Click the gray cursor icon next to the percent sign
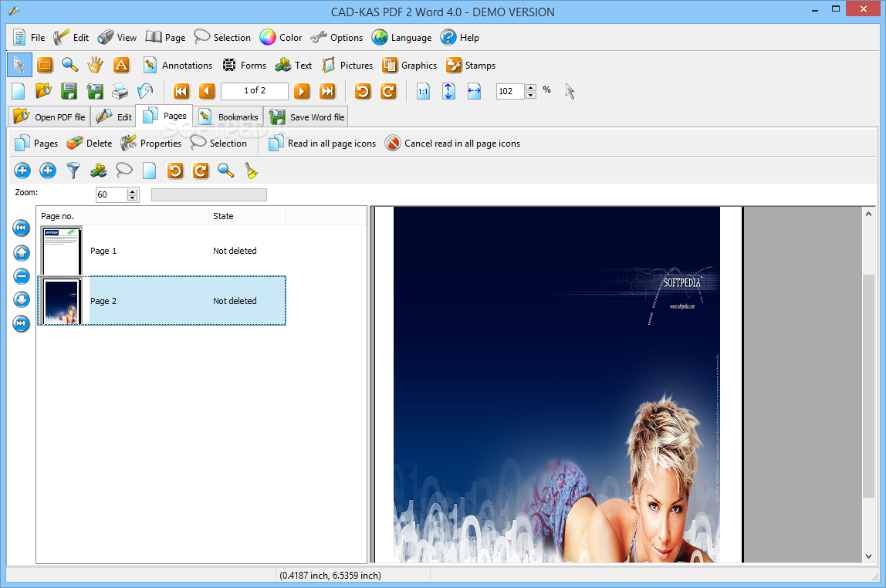The image size is (886, 588). coord(570,91)
